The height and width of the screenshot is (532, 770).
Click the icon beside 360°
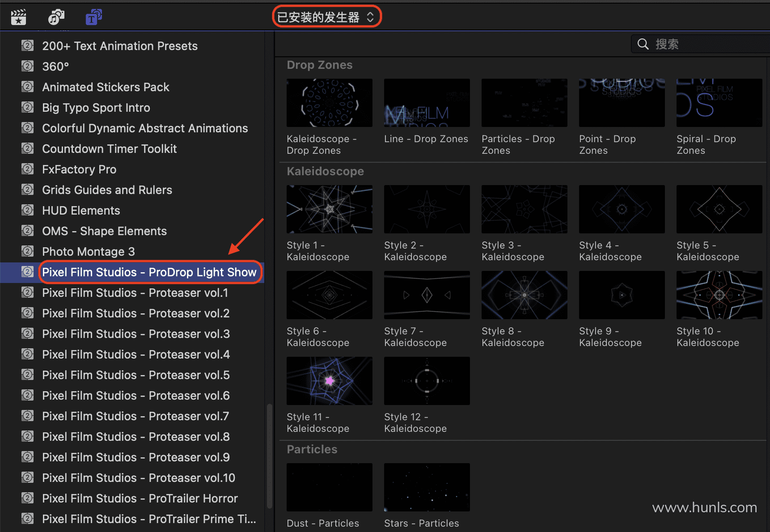tap(28, 66)
